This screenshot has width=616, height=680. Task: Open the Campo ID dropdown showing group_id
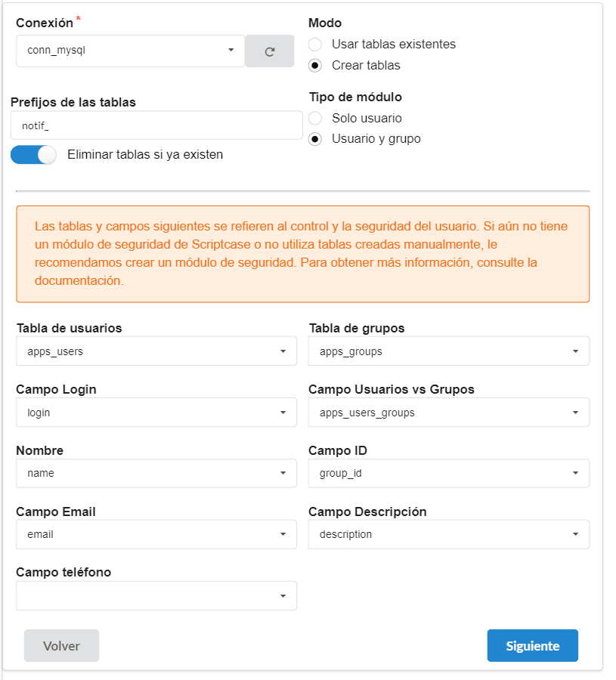coord(448,473)
